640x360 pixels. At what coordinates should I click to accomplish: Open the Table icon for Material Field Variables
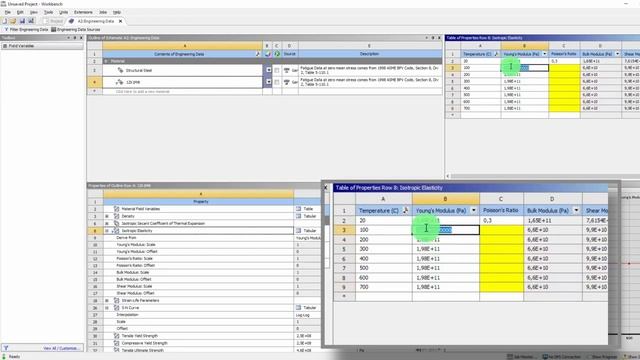coord(298,209)
